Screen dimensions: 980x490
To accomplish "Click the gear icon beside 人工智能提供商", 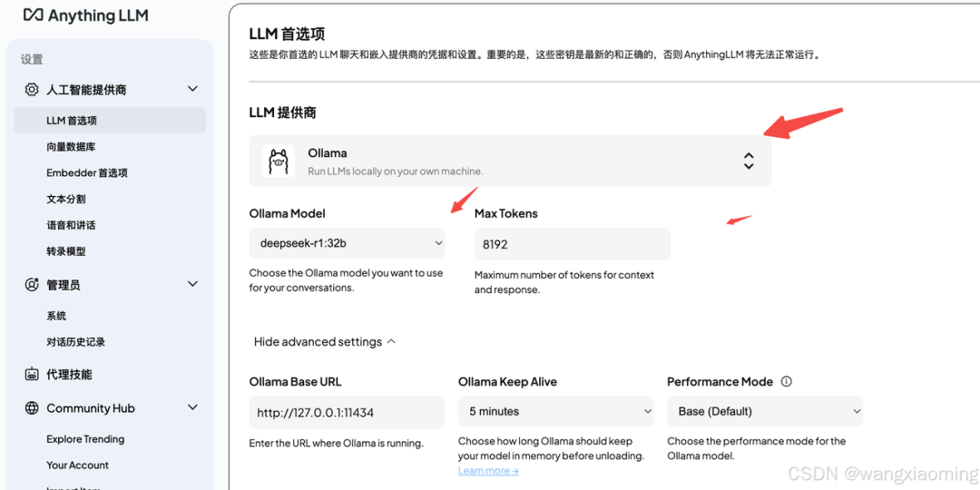I will click(x=31, y=89).
